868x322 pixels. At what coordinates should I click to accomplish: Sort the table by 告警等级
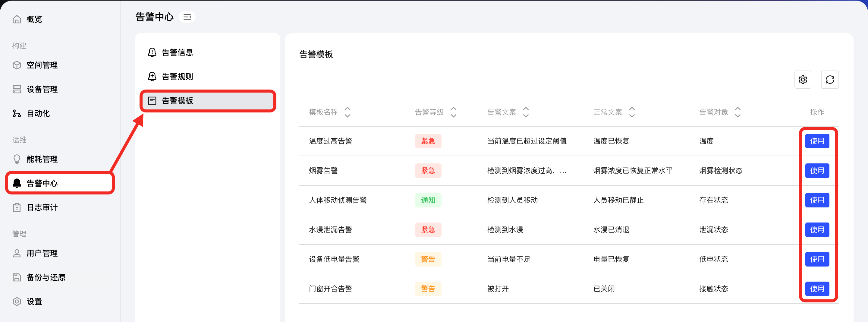coord(454,112)
